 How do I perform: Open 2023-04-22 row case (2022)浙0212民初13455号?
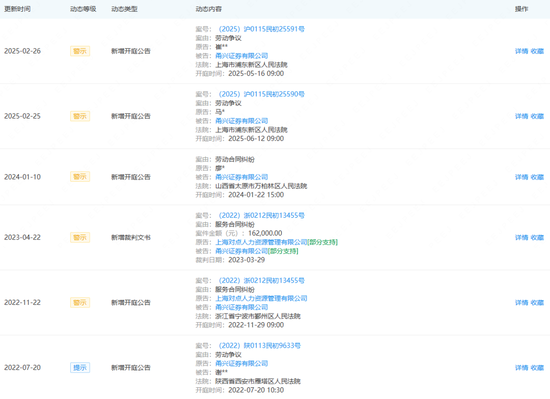tap(261, 216)
